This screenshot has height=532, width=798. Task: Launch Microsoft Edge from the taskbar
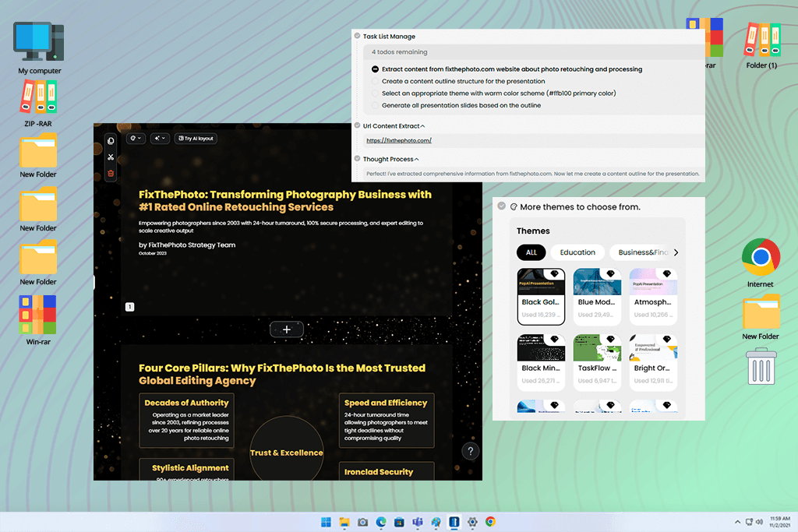pyautogui.click(x=381, y=522)
